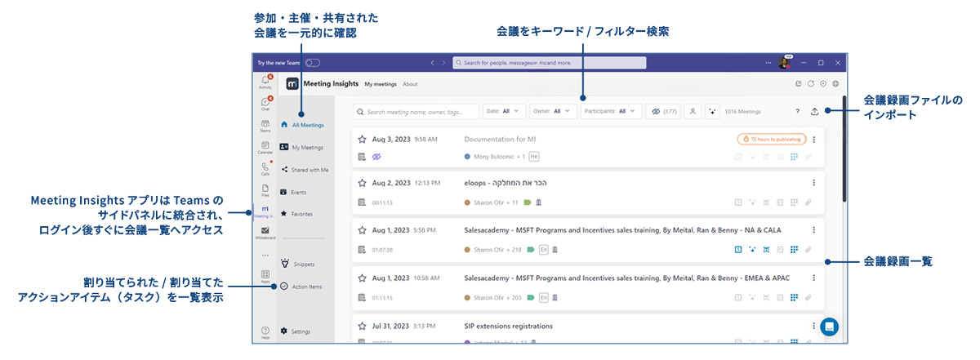Click the 1016 Meetings count text
Image resolution: width=980 pixels, height=360 pixels.
[x=743, y=112]
